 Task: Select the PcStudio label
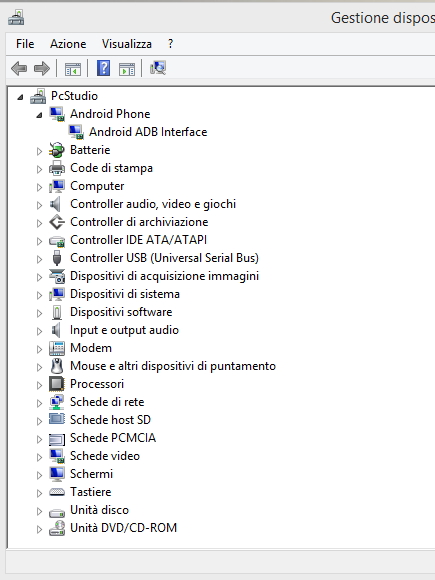pos(74,96)
